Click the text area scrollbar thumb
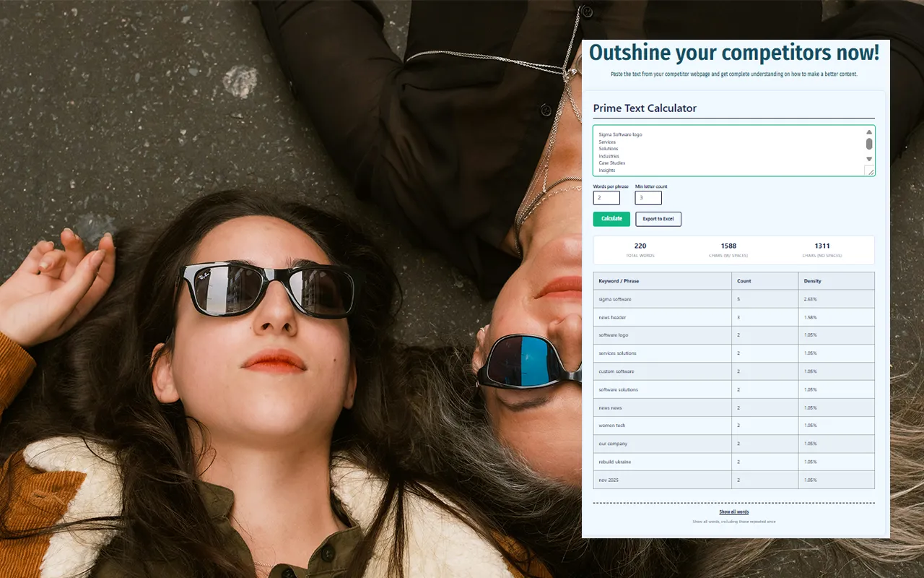The width and height of the screenshot is (924, 578). (869, 144)
